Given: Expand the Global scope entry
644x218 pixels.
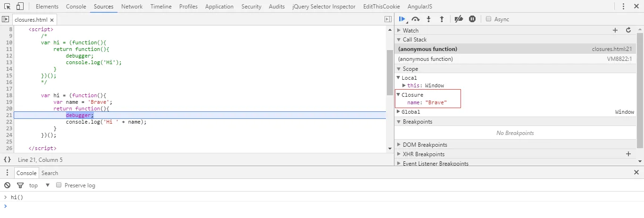Looking at the screenshot, I should [398, 112].
